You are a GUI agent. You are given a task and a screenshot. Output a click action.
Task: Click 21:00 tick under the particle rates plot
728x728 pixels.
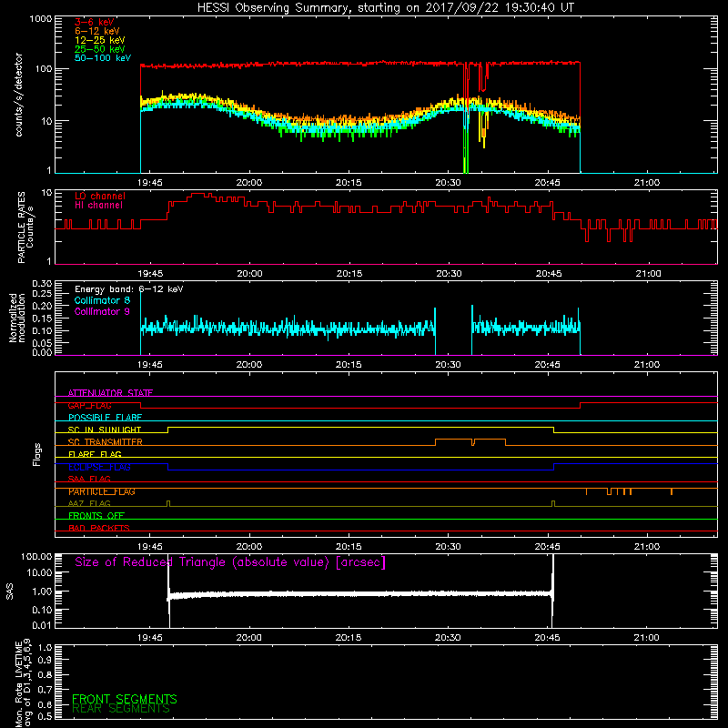[x=648, y=274]
